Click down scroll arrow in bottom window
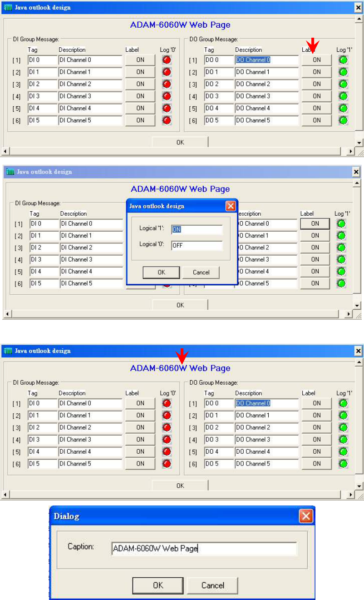Image resolution: width=364 pixels, height=600 pixels. pyautogui.click(x=359, y=486)
